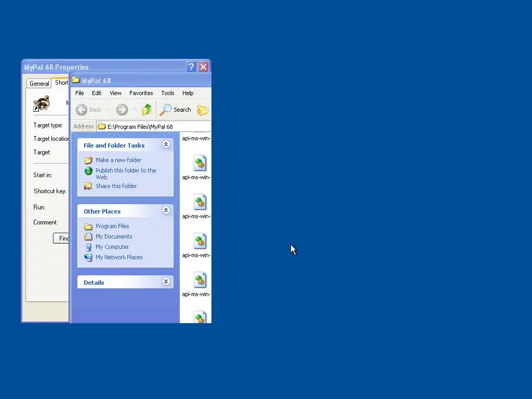Go up one folder level in MyPal 68 window
532x399 pixels.
tap(147, 110)
